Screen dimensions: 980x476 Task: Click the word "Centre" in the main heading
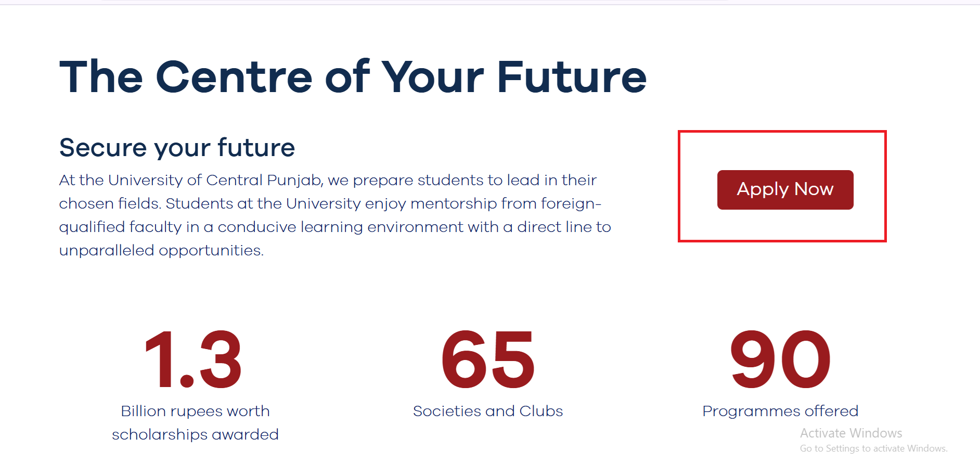[x=234, y=77]
